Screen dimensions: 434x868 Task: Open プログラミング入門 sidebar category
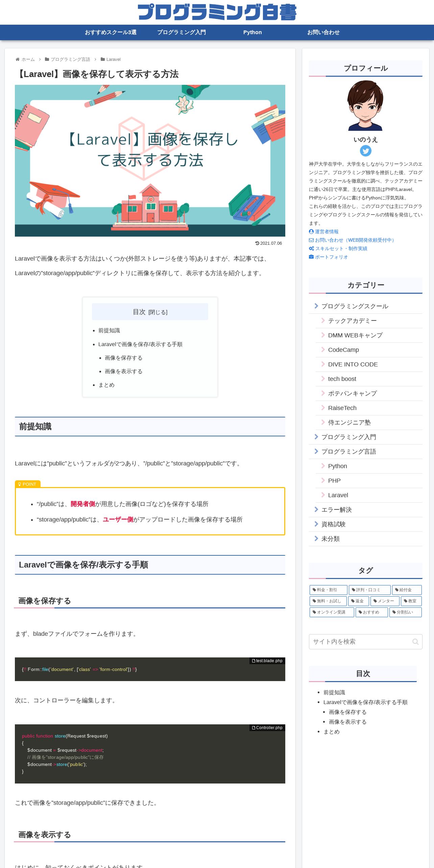(366, 437)
